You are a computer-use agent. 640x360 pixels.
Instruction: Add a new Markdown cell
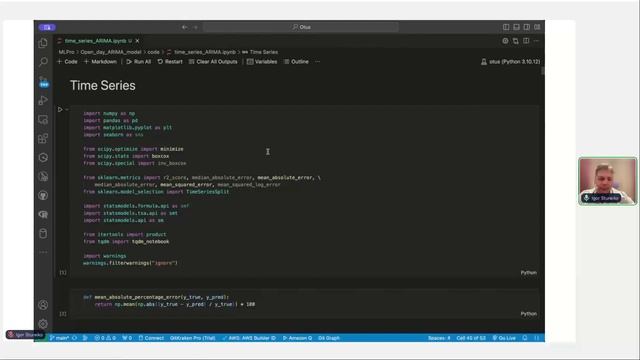100,62
